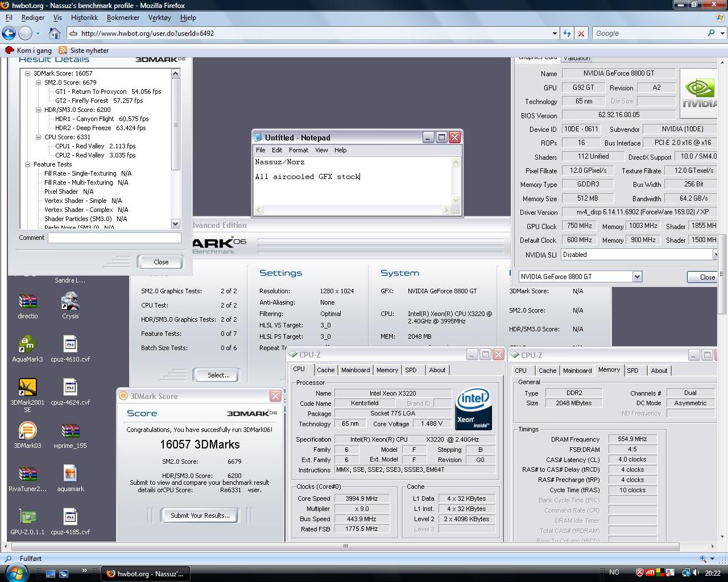
Task: Open the About tab in right CPU-Z
Action: pyautogui.click(x=659, y=371)
